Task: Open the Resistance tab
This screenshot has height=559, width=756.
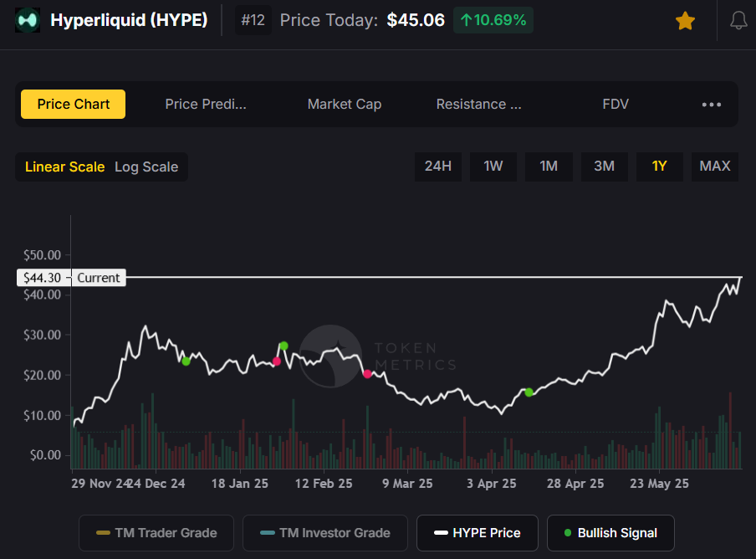Action: [478, 104]
